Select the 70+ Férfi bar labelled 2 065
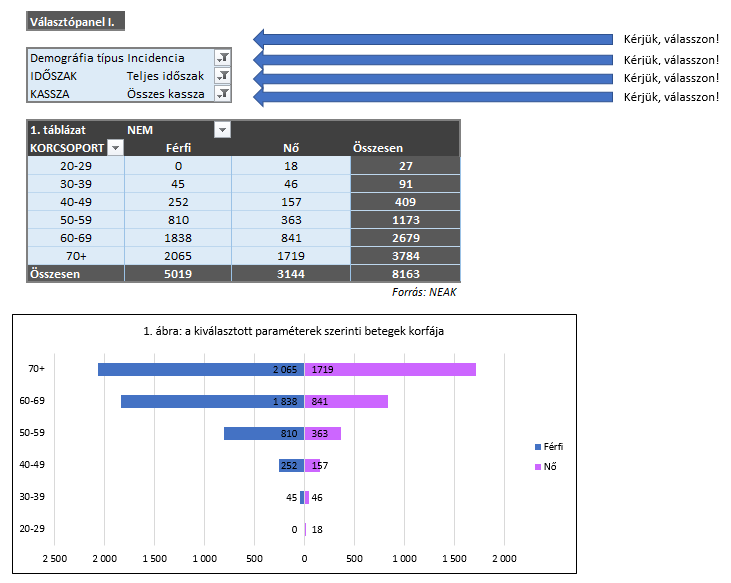The image size is (731, 583). point(200,369)
